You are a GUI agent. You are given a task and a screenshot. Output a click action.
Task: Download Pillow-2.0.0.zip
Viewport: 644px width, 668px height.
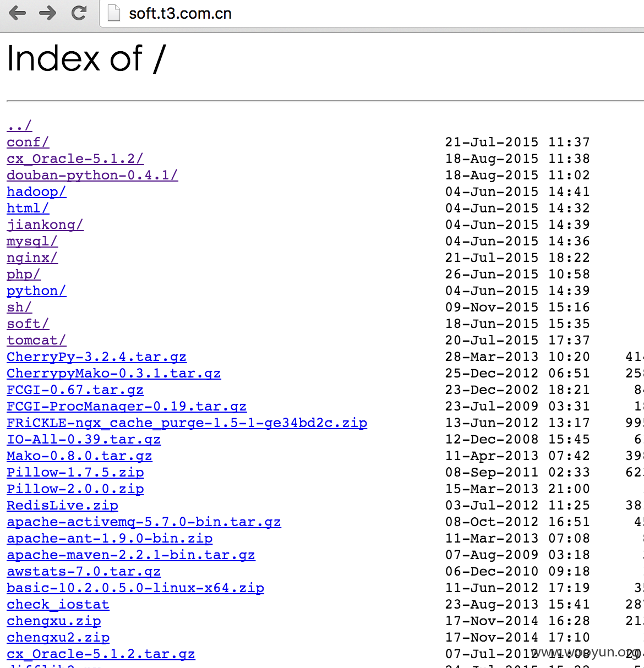click(x=75, y=489)
